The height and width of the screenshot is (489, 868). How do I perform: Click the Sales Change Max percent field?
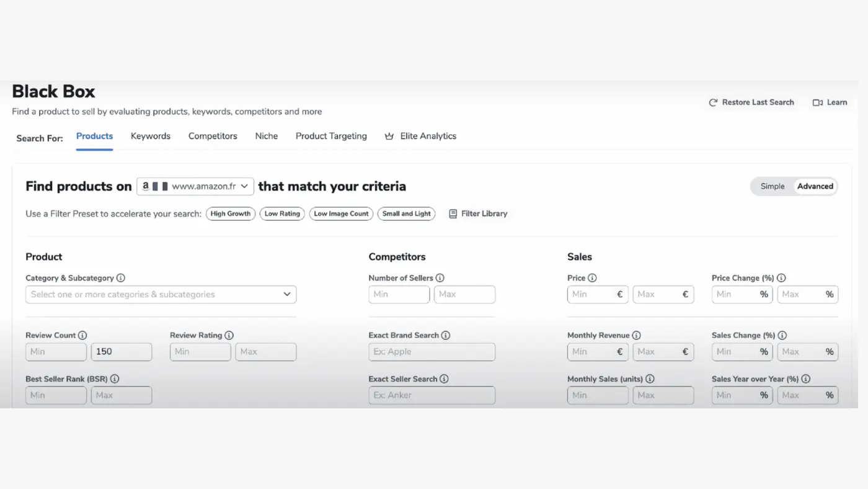tap(808, 352)
